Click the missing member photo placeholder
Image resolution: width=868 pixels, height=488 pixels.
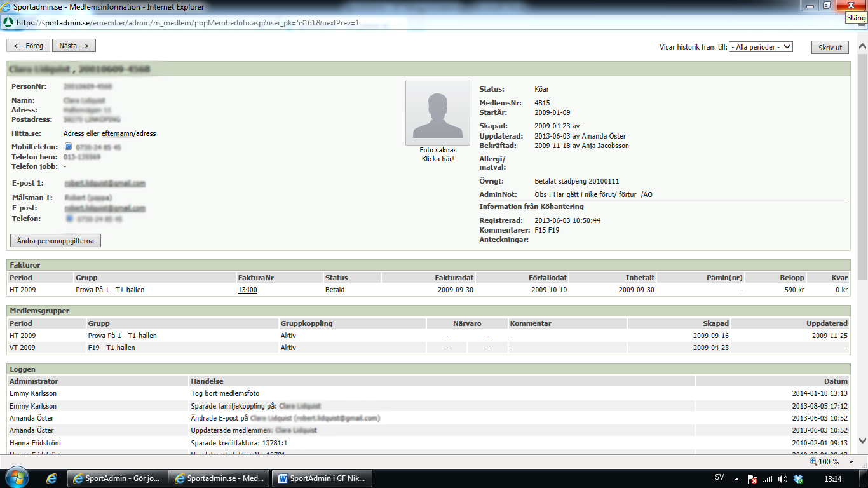[x=438, y=112]
